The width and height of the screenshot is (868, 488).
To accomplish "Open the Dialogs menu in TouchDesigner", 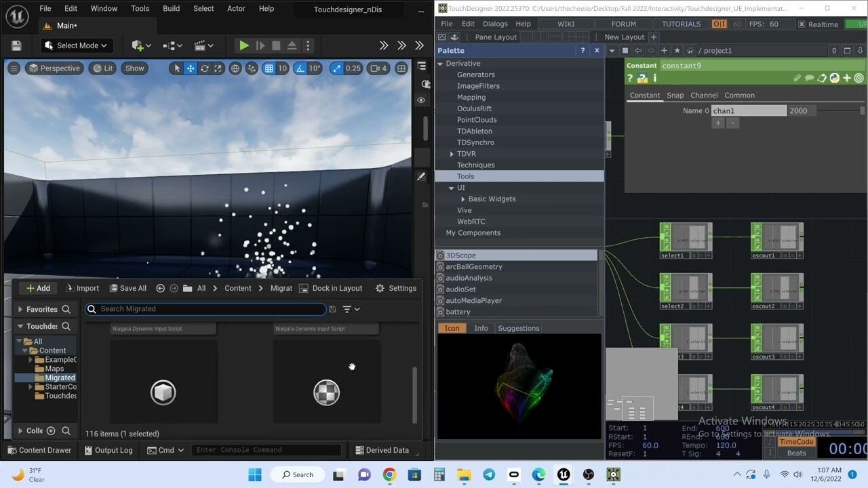I will (x=495, y=23).
